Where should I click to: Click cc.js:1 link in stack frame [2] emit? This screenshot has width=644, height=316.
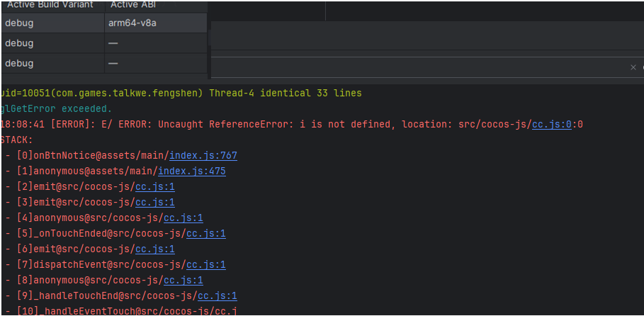click(x=154, y=186)
